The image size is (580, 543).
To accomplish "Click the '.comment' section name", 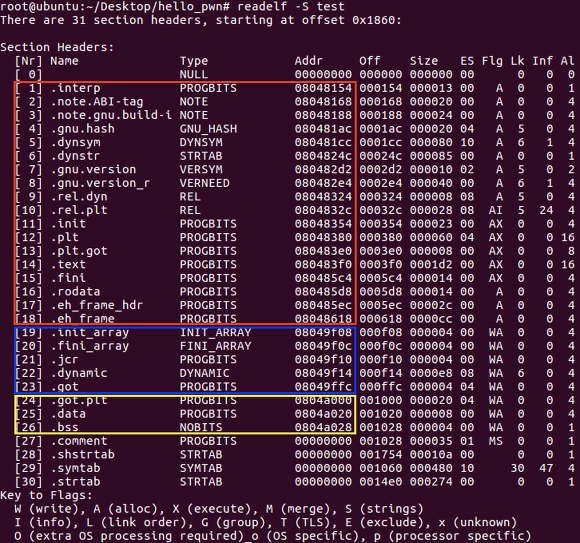I will (x=79, y=441).
